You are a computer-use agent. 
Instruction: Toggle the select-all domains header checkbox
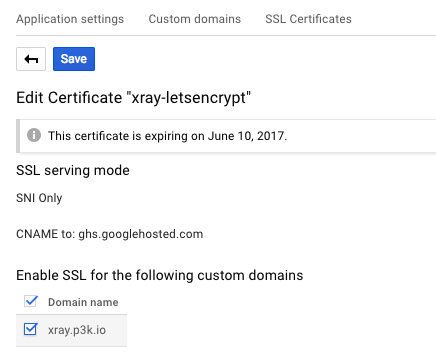pyautogui.click(x=31, y=301)
